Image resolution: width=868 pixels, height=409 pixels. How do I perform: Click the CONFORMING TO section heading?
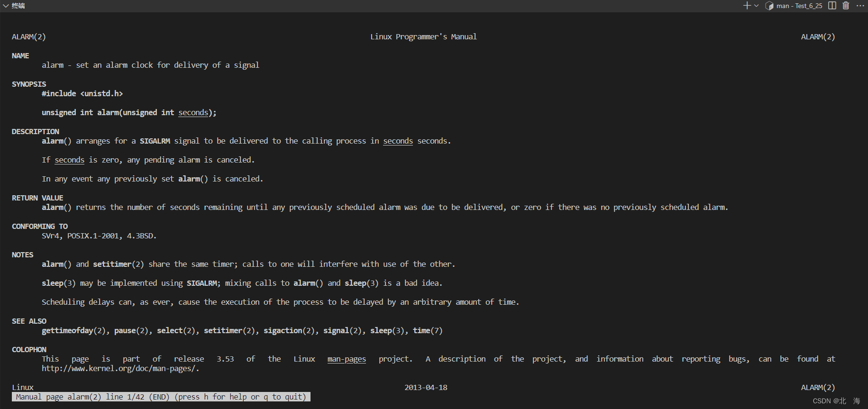(40, 226)
